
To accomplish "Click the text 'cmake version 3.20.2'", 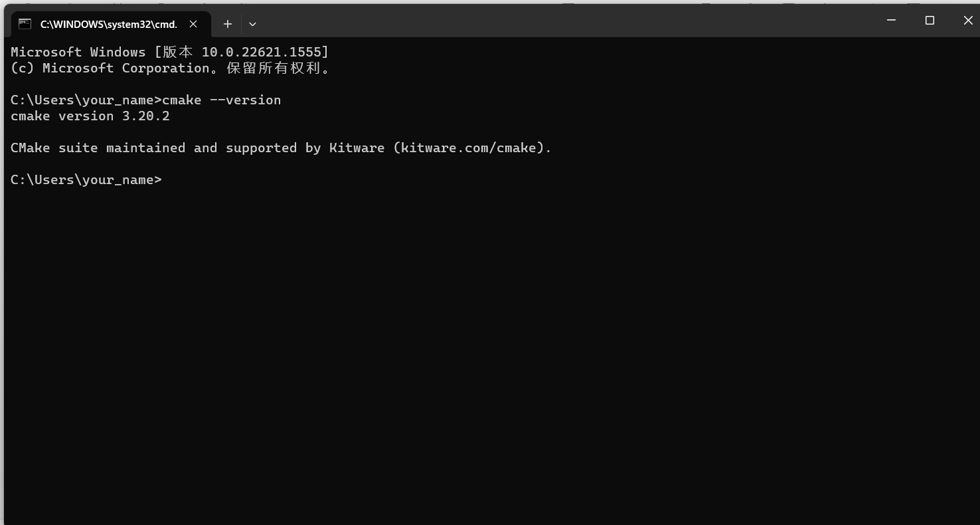I will pyautogui.click(x=90, y=116).
